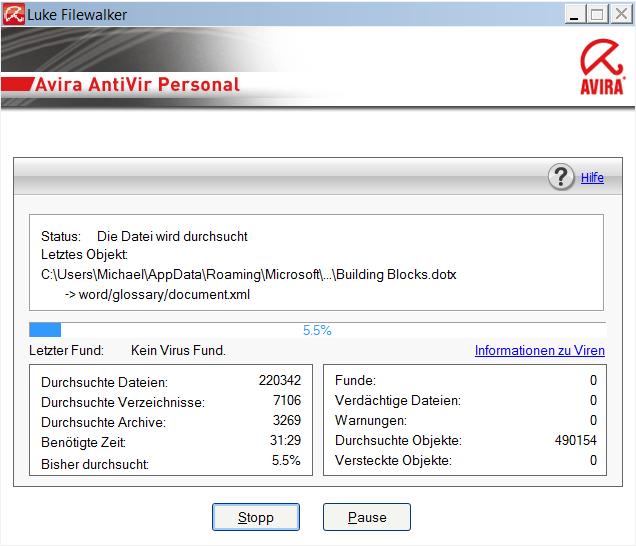The width and height of the screenshot is (636, 546).
Task: Click the Avira AntiVir Personal banner text
Action: click(138, 84)
